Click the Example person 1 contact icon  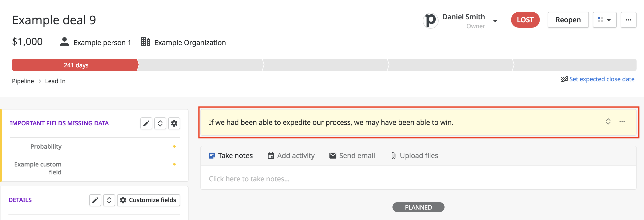pyautogui.click(x=64, y=42)
